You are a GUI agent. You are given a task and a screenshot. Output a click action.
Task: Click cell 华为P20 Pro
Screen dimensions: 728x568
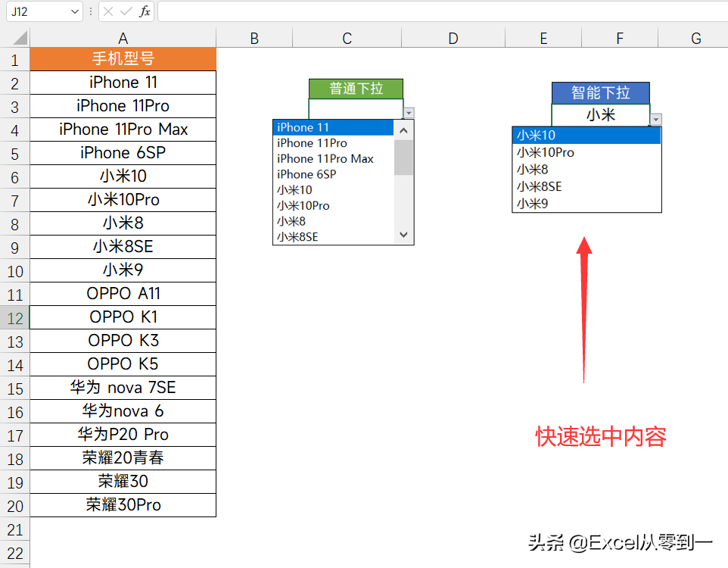[123, 435]
